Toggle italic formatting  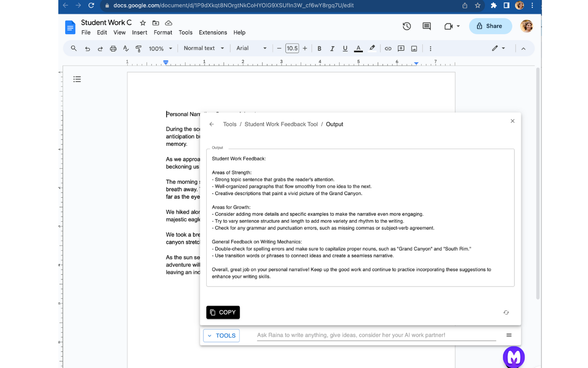(x=332, y=48)
